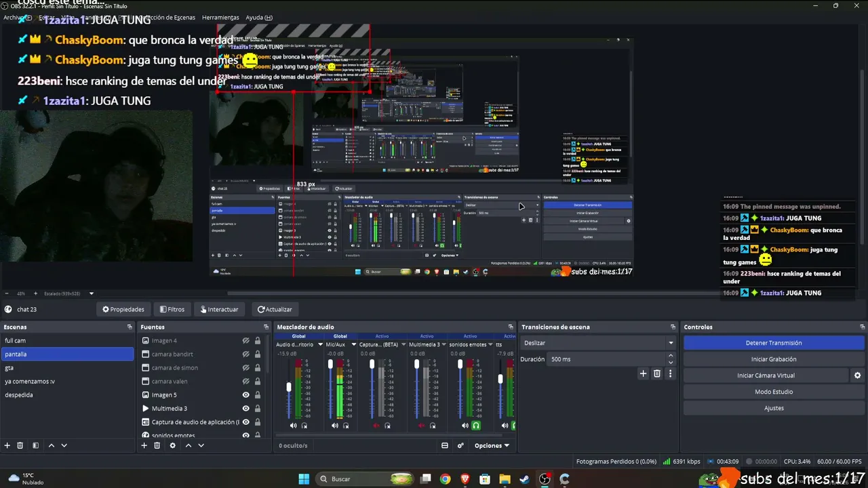Screen dimensions: 868x488
Task: Increase transition duration with up arrow
Action: click(x=671, y=355)
